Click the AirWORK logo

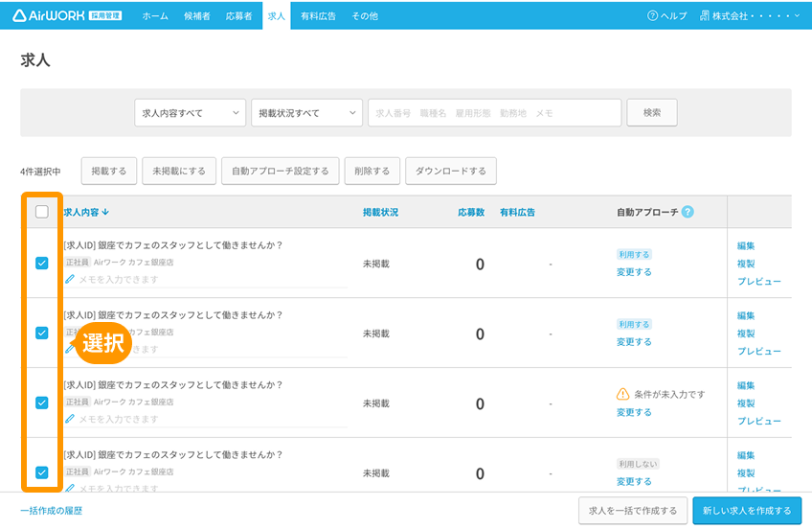pos(67,15)
